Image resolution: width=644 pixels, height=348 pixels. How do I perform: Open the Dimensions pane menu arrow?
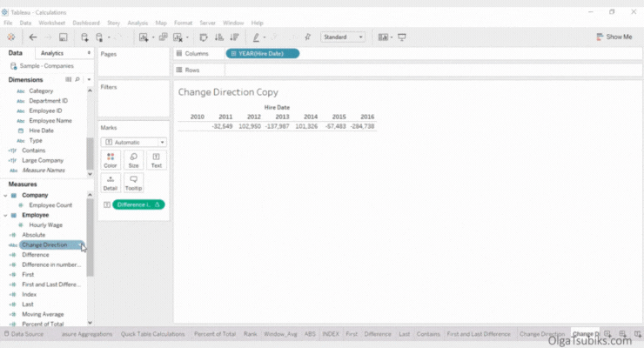tap(89, 80)
